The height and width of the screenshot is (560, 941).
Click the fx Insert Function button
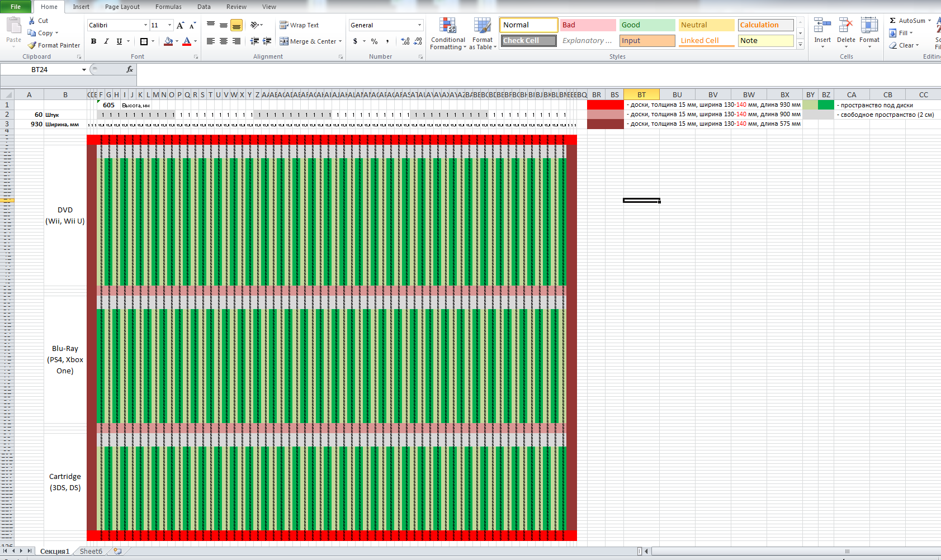pyautogui.click(x=130, y=69)
